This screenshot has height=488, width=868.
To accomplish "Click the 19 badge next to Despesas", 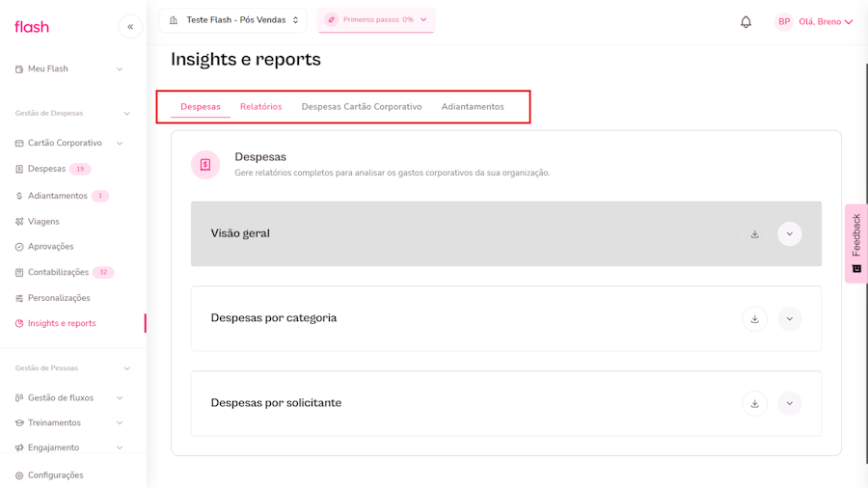I will click(80, 169).
